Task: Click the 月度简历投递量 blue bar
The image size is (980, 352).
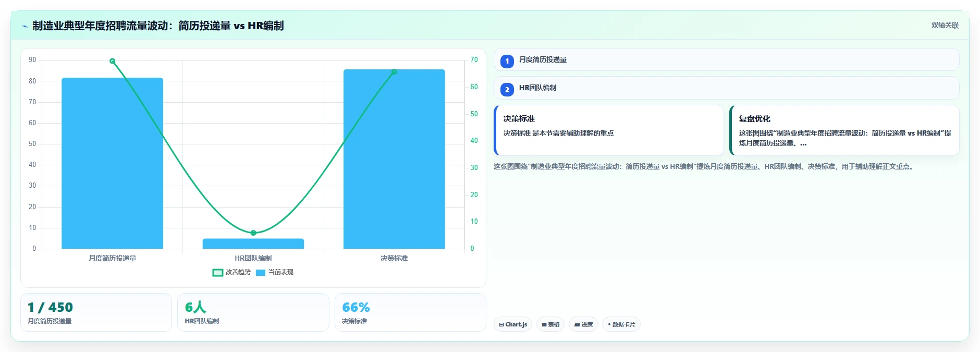Action: click(112, 163)
